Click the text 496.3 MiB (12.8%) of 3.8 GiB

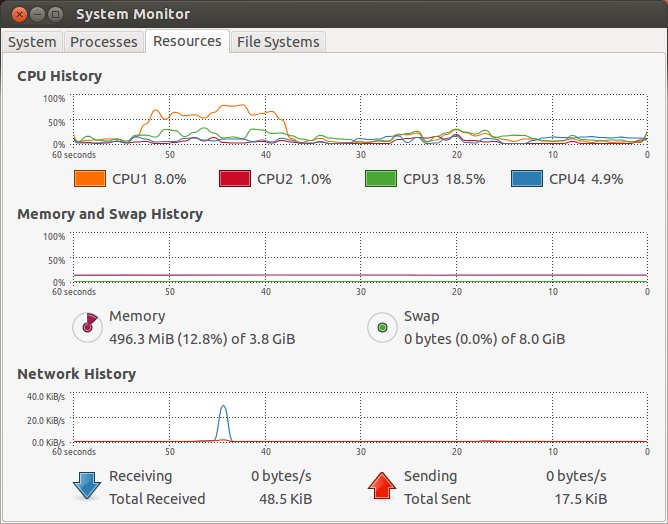coord(202,339)
